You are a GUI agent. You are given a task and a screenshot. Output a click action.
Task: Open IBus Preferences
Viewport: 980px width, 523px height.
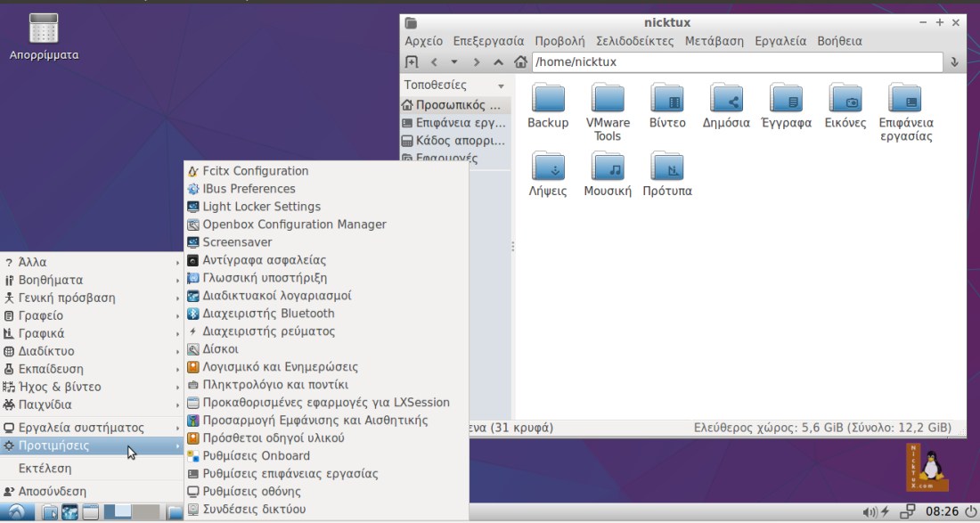248,188
